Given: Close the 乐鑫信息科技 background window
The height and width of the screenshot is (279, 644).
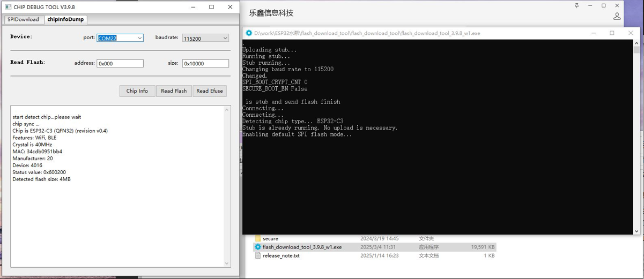Looking at the screenshot, I should point(617,5).
